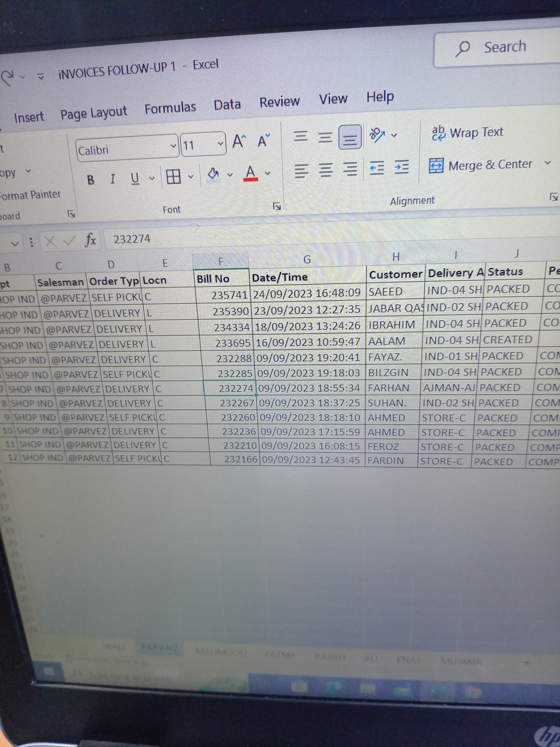The width and height of the screenshot is (560, 747).
Task: Open Merge & Center dropdown arrow
Action: [547, 163]
